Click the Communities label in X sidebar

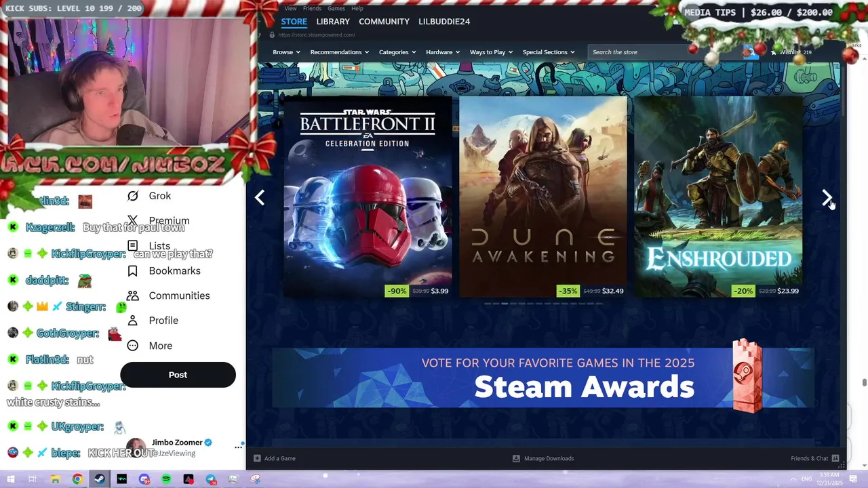click(179, 296)
